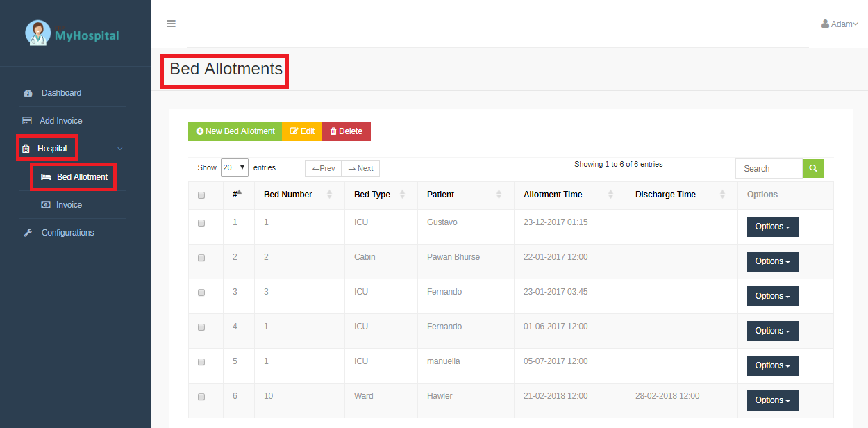Click the Ward bed type cell
Viewport: 868px width, 428px height.
tap(364, 396)
